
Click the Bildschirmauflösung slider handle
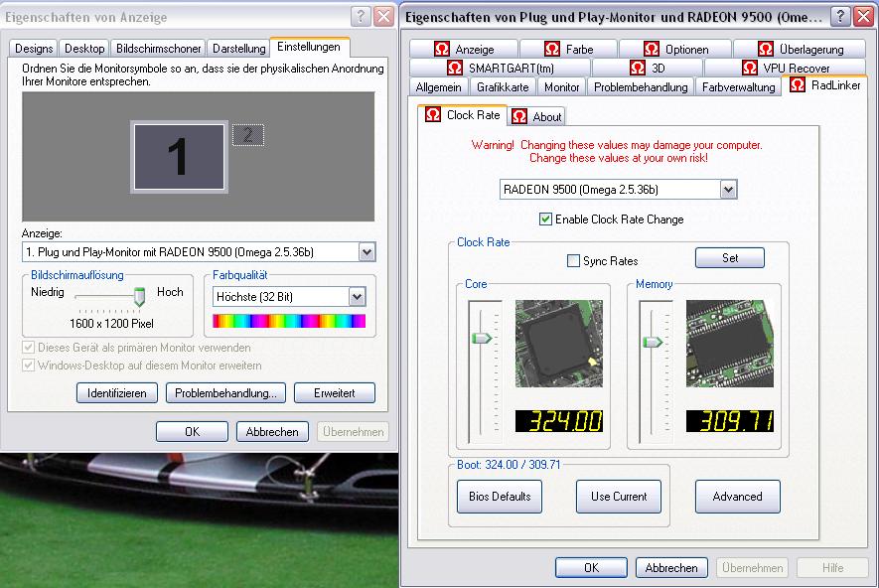[x=140, y=297]
